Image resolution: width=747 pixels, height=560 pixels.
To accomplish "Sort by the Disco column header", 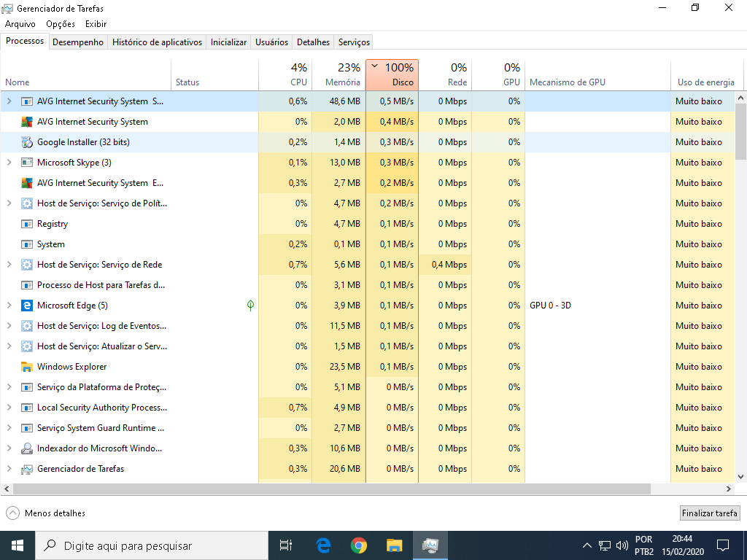I will click(392, 75).
